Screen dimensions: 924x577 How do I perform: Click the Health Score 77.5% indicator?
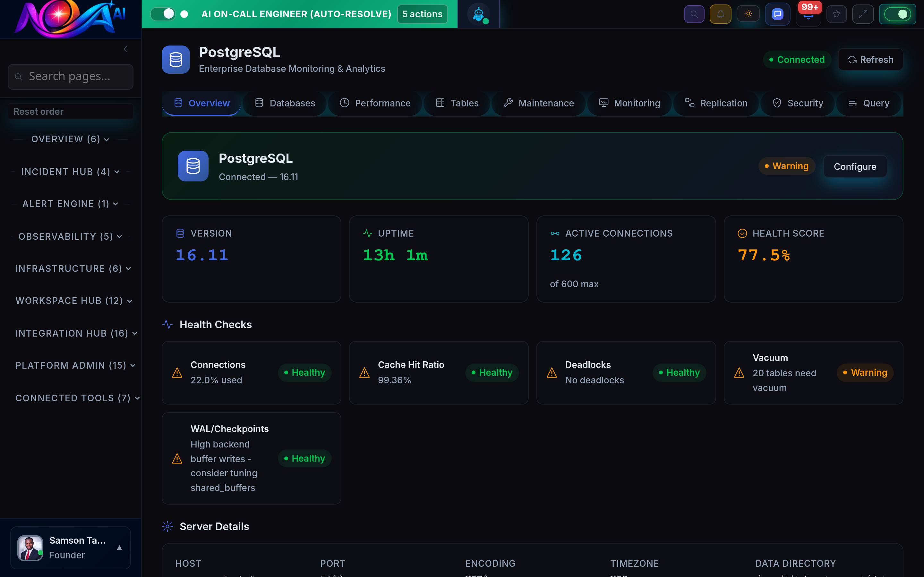point(764,255)
